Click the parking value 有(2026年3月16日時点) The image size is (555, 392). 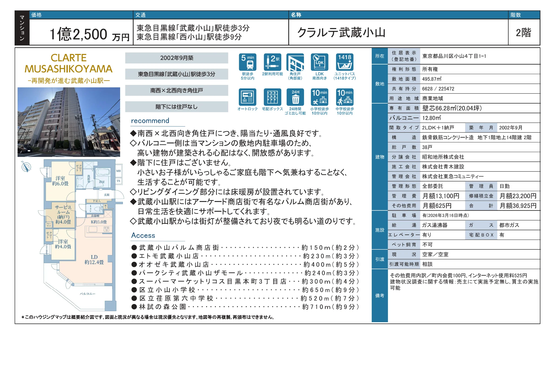[446, 215]
